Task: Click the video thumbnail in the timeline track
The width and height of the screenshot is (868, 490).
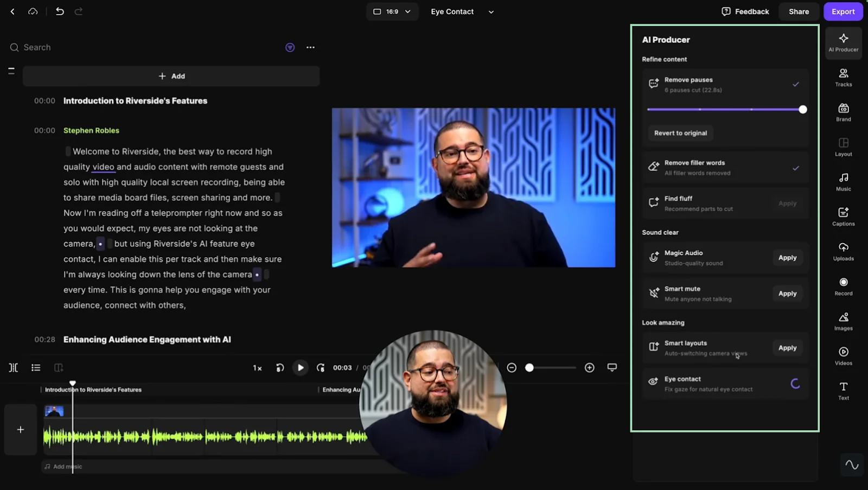Action: tap(54, 411)
